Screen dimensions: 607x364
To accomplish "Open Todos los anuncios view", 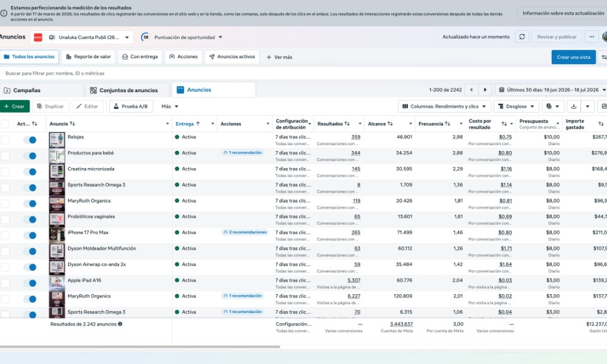I will [29, 57].
